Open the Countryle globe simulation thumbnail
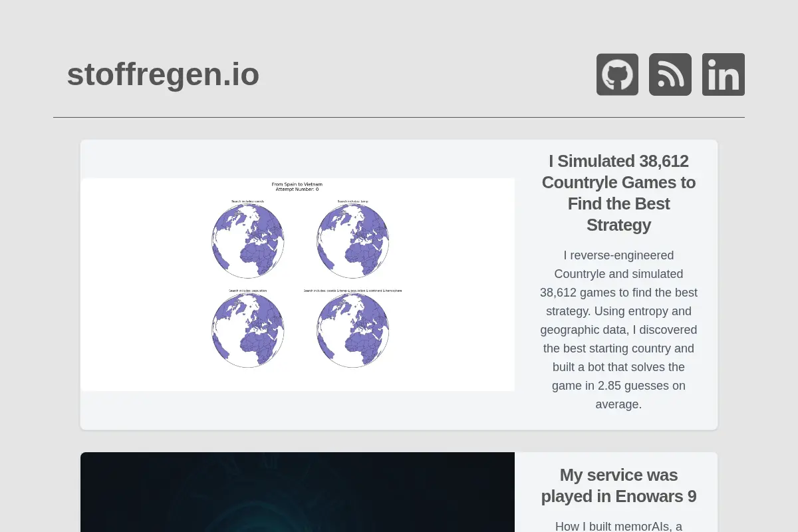798x532 pixels. point(297,285)
